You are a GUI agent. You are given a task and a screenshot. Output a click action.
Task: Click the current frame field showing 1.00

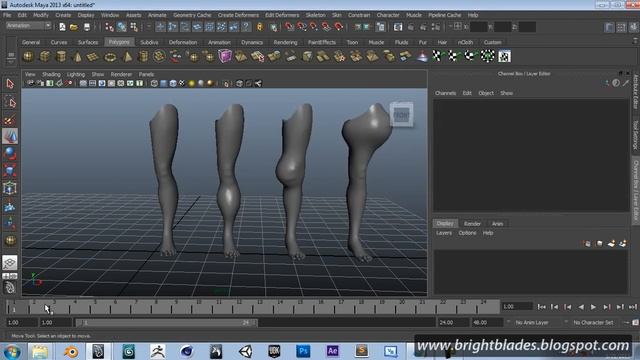[x=517, y=307]
